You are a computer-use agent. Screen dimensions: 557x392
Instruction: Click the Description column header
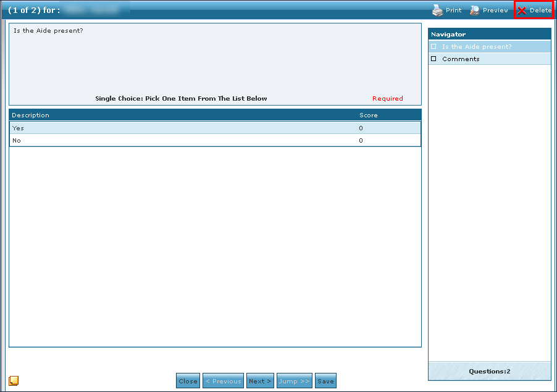(x=31, y=115)
